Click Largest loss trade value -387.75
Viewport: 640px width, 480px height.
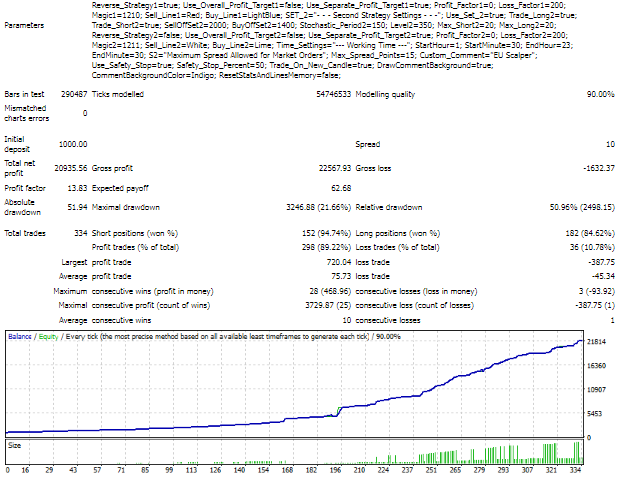pyautogui.click(x=601, y=262)
